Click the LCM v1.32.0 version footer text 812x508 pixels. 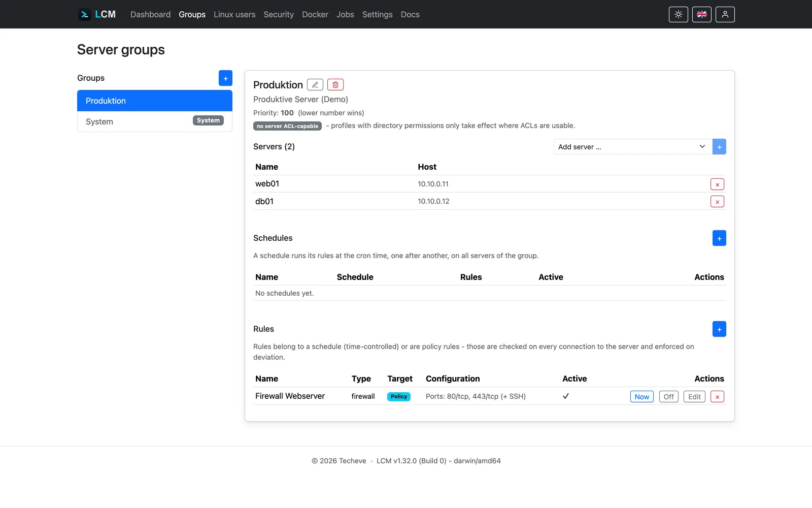click(438, 461)
